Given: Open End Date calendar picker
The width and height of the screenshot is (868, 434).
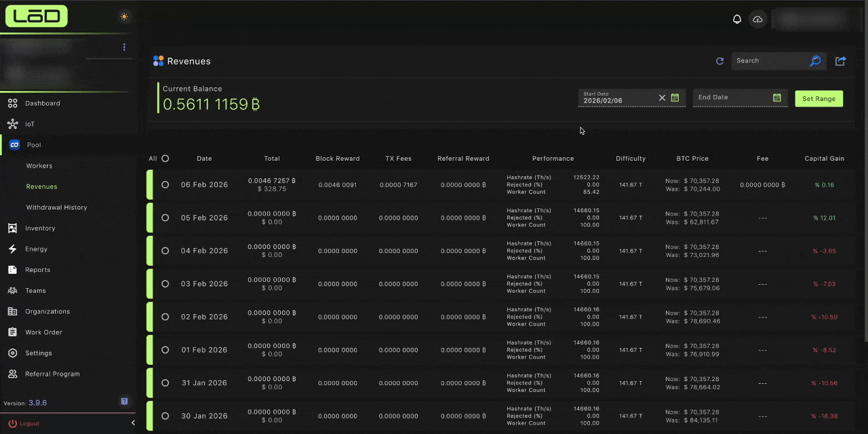Looking at the screenshot, I should pos(777,98).
